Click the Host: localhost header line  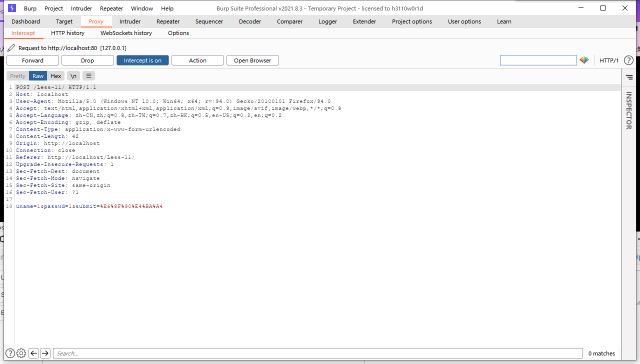tap(42, 94)
